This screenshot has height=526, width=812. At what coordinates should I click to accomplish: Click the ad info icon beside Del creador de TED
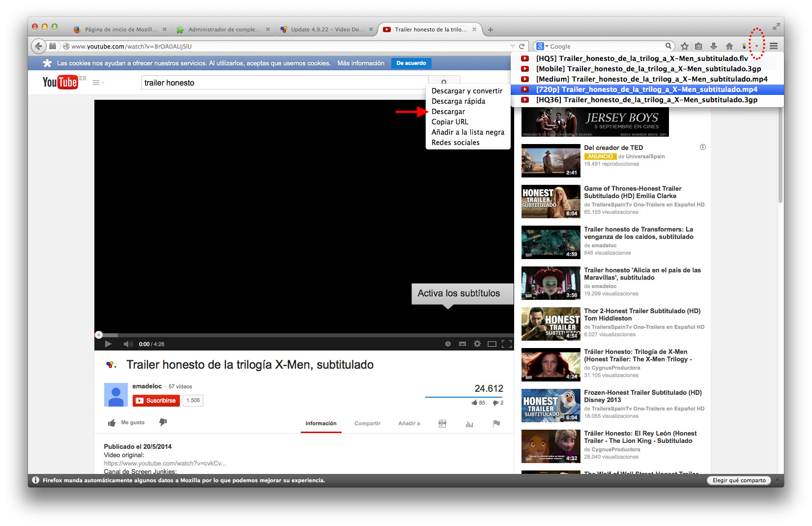(703, 147)
